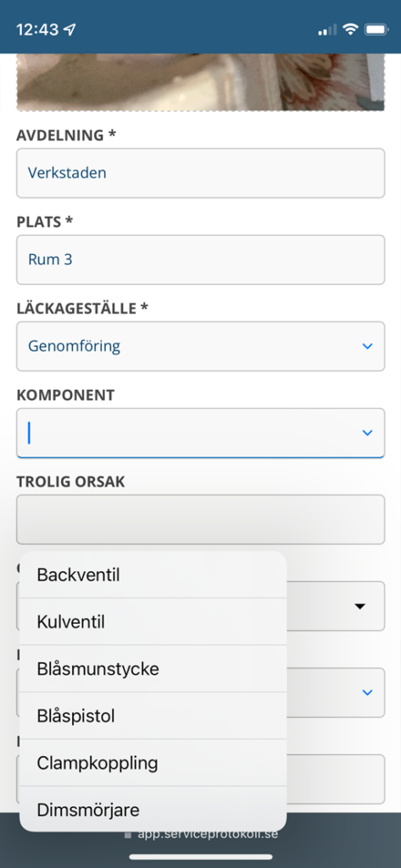Pick Blåsmunstycke from component list

point(153,669)
